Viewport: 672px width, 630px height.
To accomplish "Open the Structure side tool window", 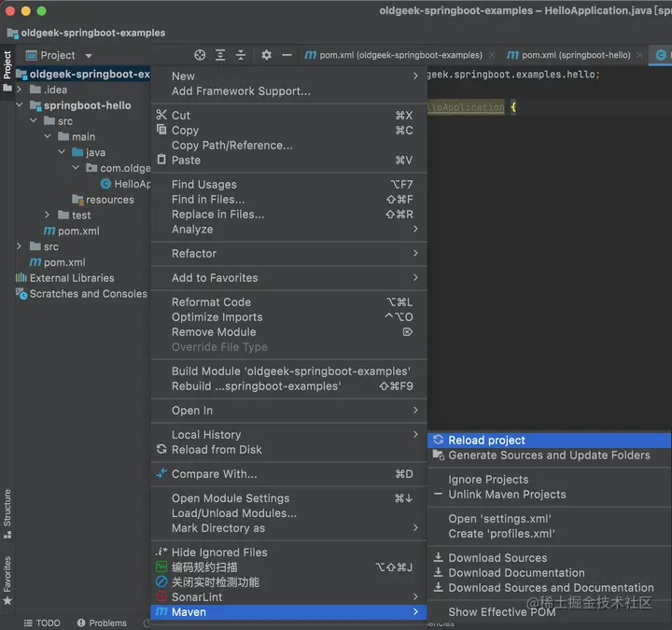I will click(7, 513).
